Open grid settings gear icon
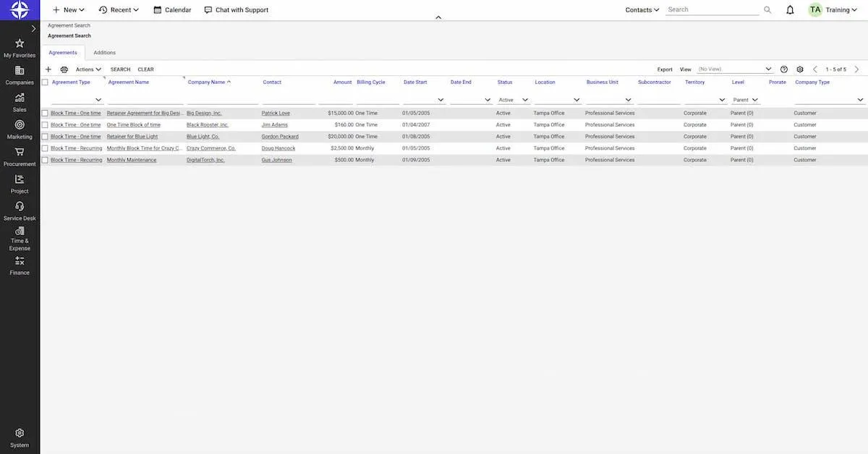Screen dimensions: 868x454 pyautogui.click(x=800, y=69)
